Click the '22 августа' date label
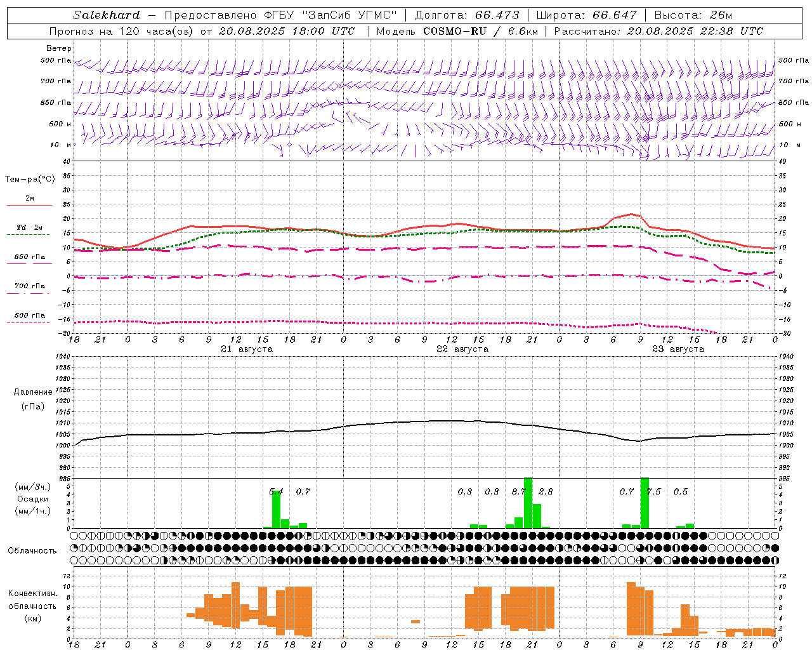 click(462, 349)
